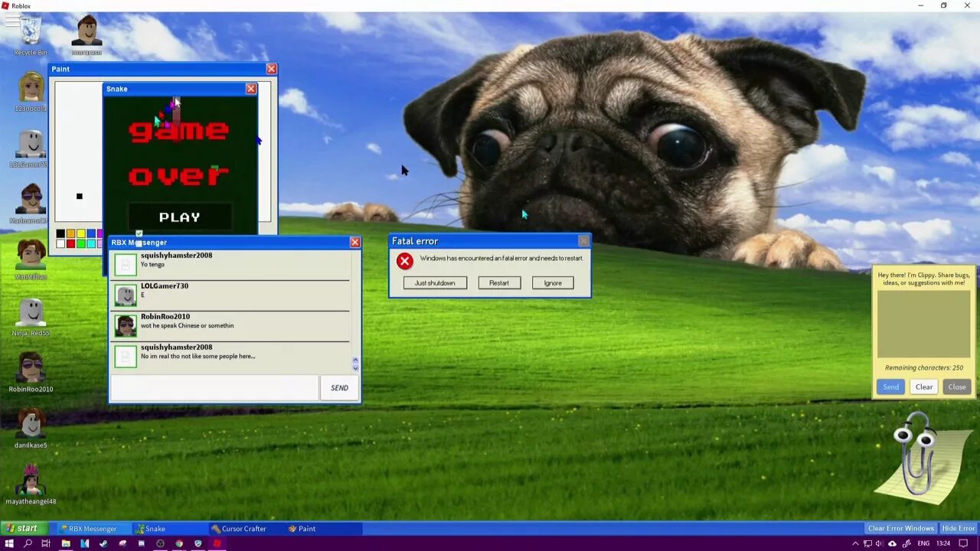
Task: Switch to RBX Messenger taskbar item
Action: point(93,528)
